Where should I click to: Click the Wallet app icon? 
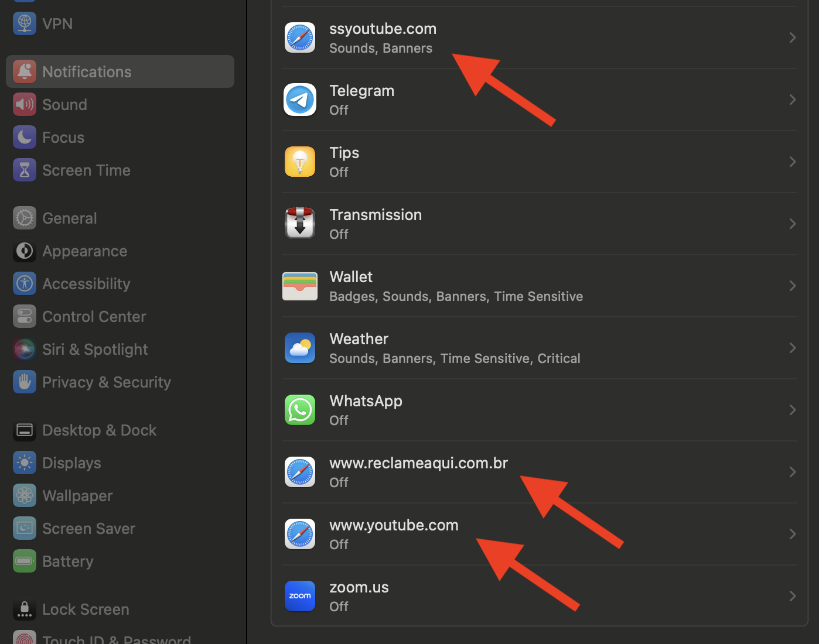[300, 286]
